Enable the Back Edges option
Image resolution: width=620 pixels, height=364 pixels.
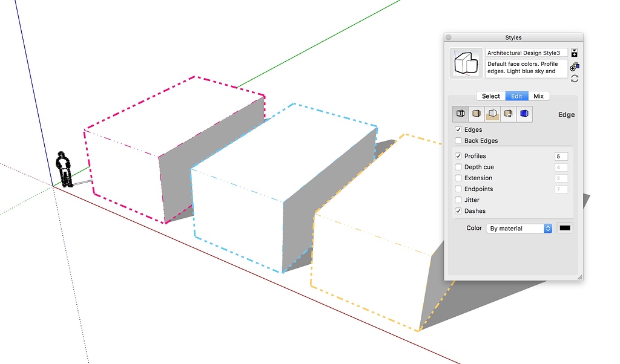click(x=458, y=140)
